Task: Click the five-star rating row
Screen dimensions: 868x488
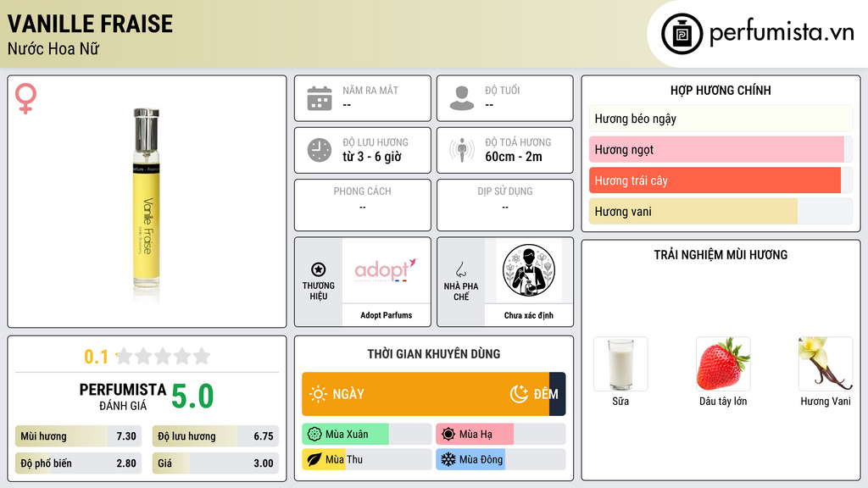Action: (163, 357)
